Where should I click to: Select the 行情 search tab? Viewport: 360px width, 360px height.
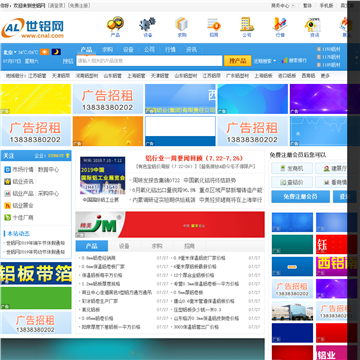point(170,50)
